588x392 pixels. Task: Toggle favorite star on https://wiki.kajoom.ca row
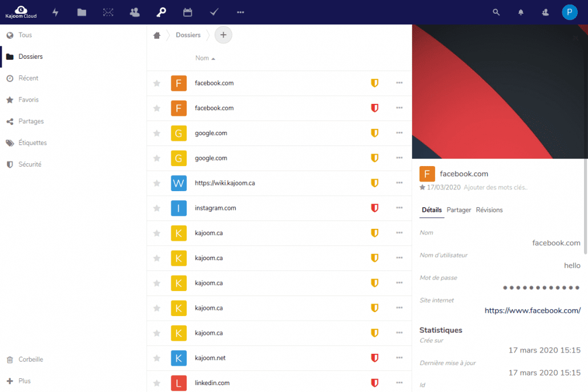click(x=157, y=183)
